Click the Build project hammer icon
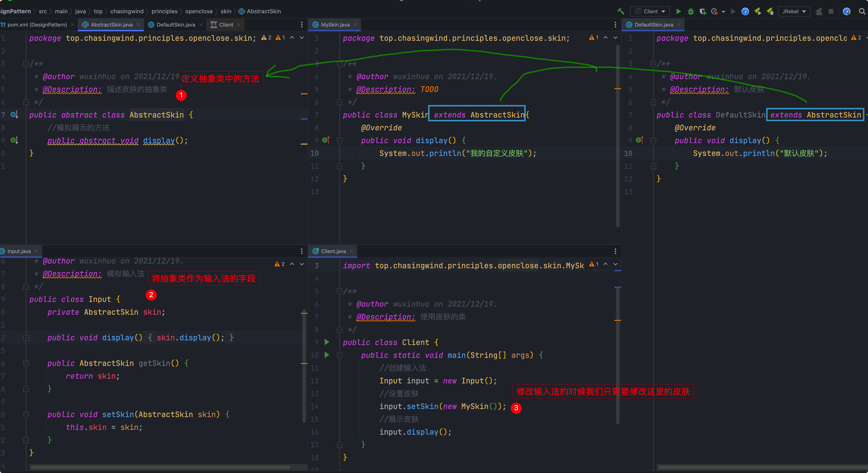Image resolution: width=868 pixels, height=473 pixels. pos(621,11)
